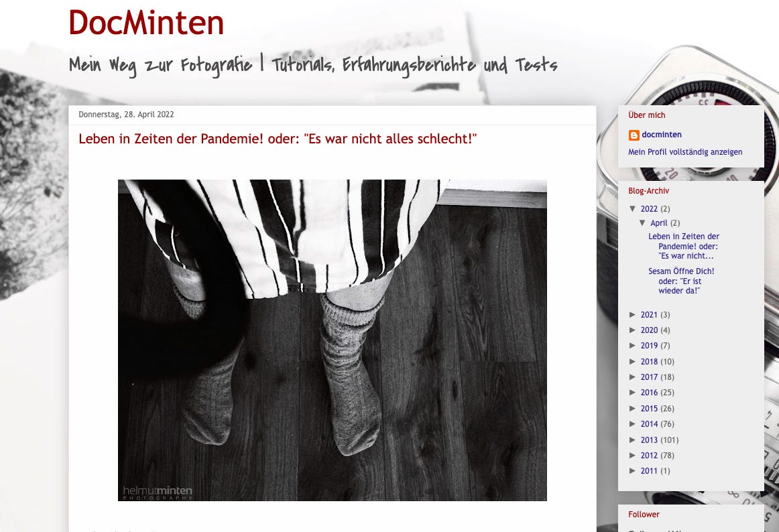This screenshot has width=779, height=532.
Task: Open the 2012 archive year link
Action: 649,456
